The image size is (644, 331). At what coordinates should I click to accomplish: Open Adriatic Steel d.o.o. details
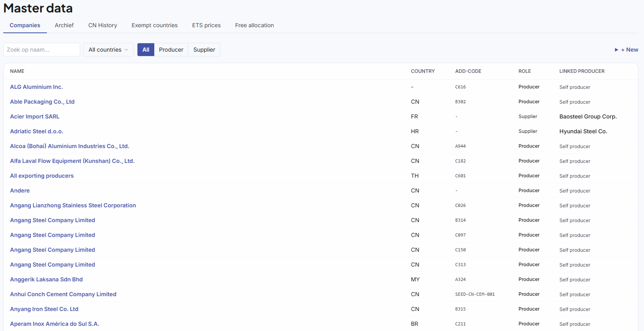pos(36,131)
